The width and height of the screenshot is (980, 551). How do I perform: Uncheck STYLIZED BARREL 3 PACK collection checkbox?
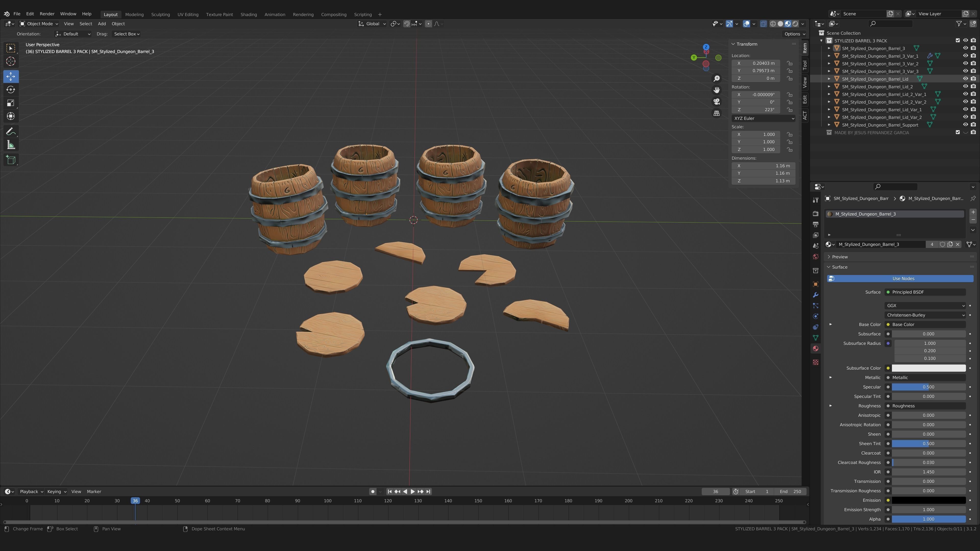coord(958,41)
